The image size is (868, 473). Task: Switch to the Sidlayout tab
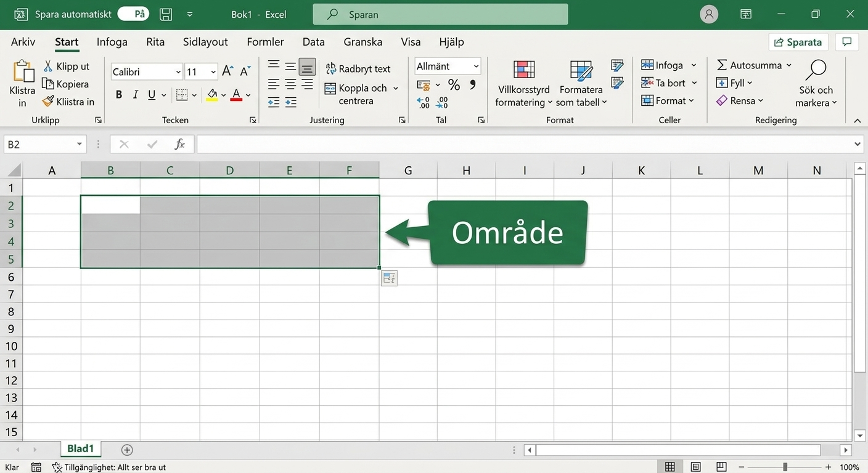click(205, 42)
